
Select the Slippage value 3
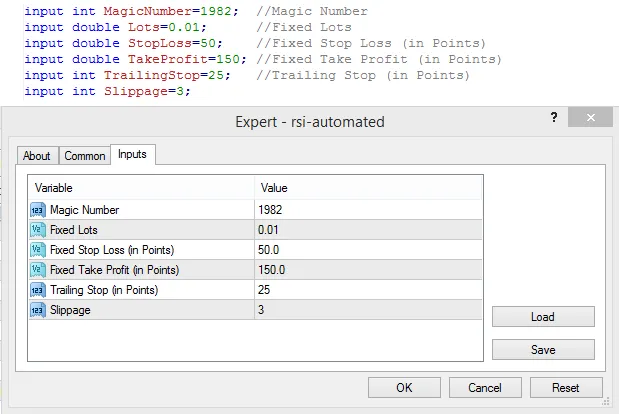(368, 310)
